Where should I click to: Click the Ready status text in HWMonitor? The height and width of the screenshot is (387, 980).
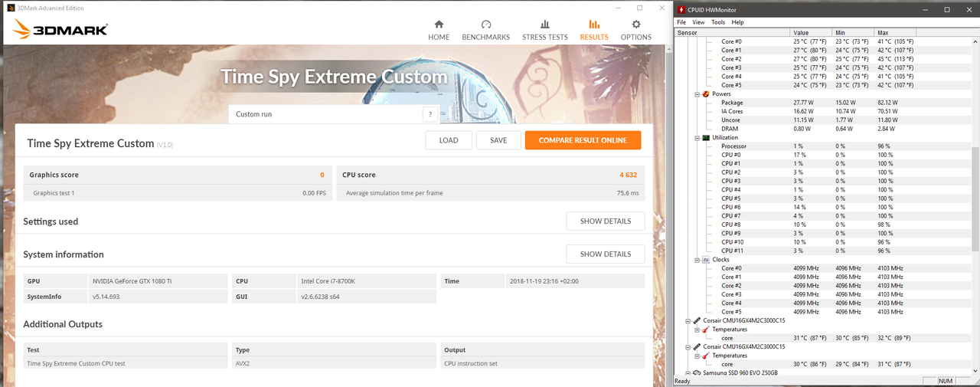click(683, 381)
